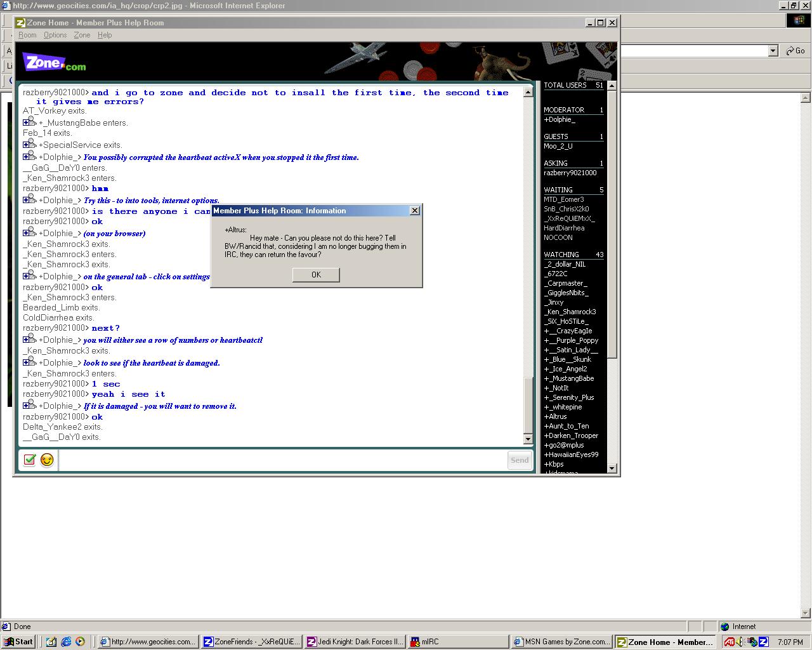
Task: Open the Help menu
Action: (105, 35)
